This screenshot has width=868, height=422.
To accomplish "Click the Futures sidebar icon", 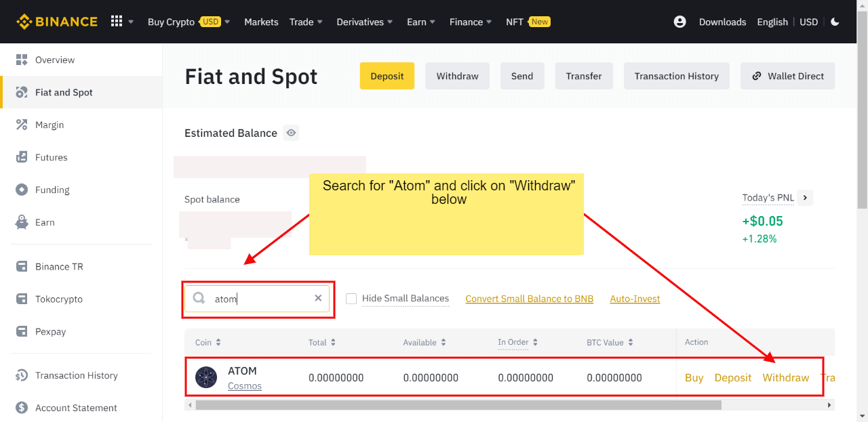I will click(22, 157).
